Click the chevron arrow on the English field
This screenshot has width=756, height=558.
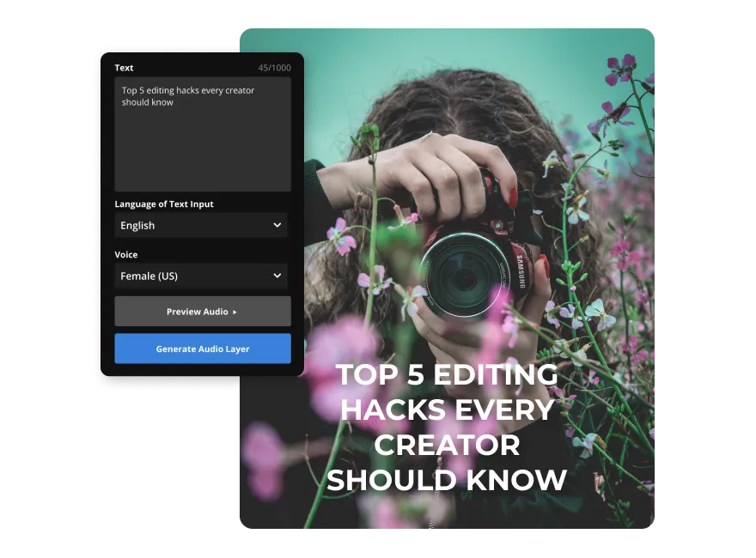(277, 226)
